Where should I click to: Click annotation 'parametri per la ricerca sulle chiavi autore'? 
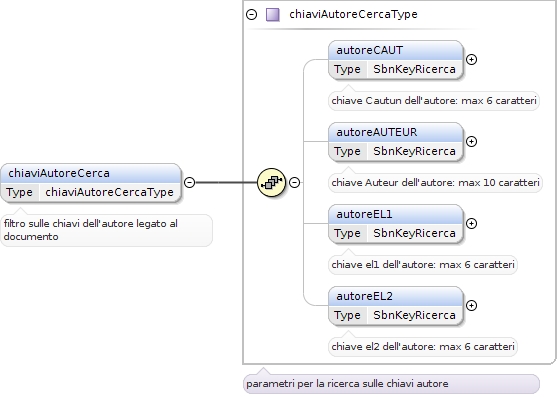(x=391, y=384)
